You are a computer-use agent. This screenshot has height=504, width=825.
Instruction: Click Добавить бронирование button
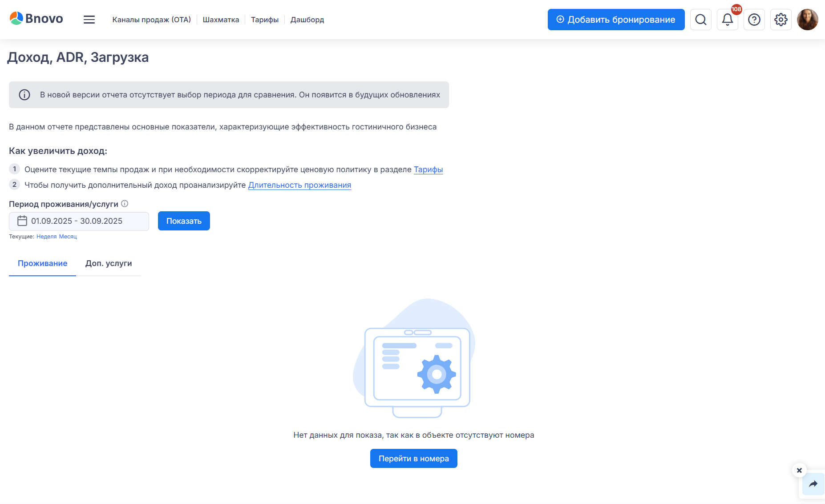616,20
